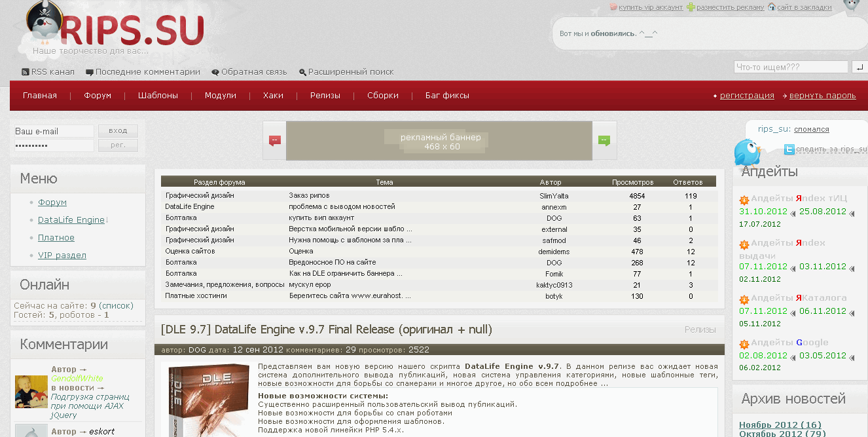The image size is (868, 437).
Task: Open topic Берегитесь сайта www.eurahost.
Action: (x=350, y=296)
